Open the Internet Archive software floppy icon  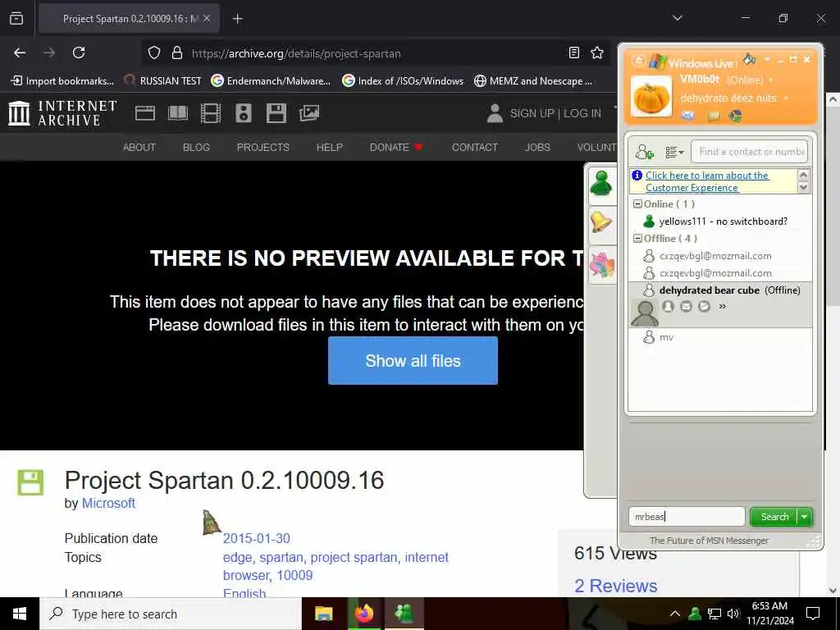click(276, 113)
